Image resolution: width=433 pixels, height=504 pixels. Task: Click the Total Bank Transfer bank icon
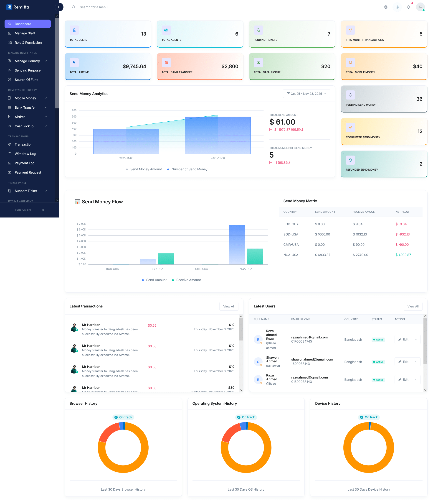click(x=166, y=62)
